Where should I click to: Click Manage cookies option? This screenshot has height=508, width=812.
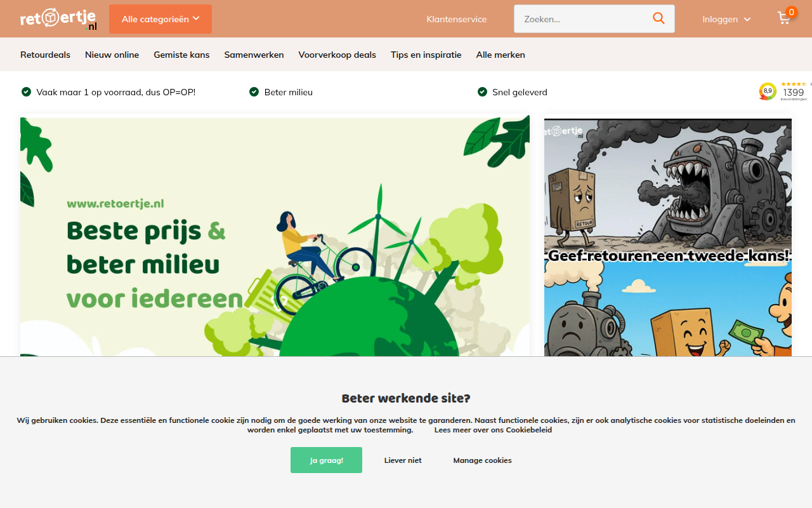(x=482, y=460)
